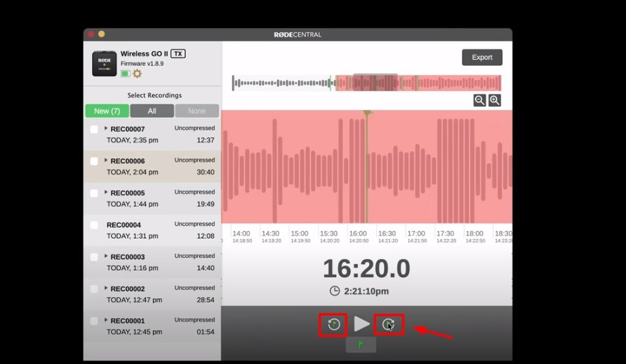Image resolution: width=626 pixels, height=364 pixels.
Task: Click Firmware v1.8.9 text
Action: pyautogui.click(x=142, y=63)
